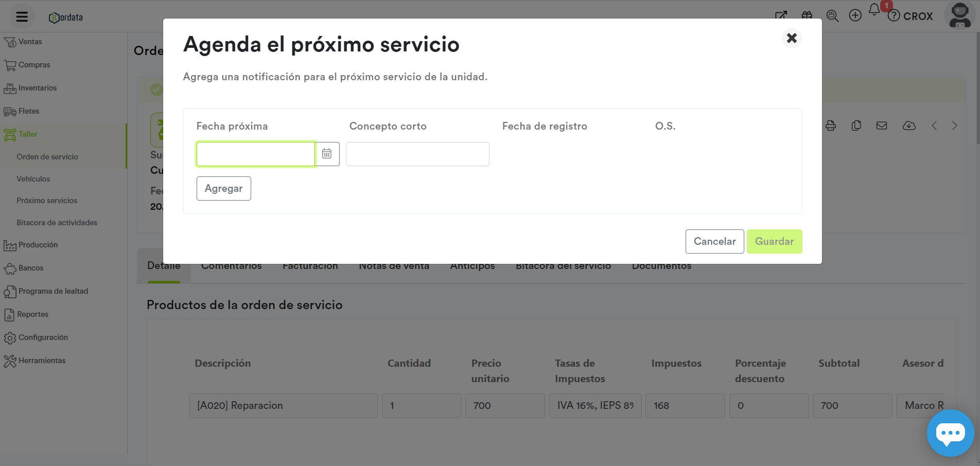The width and height of the screenshot is (980, 466).
Task: Click the blue chat support bubble
Action: (x=950, y=433)
